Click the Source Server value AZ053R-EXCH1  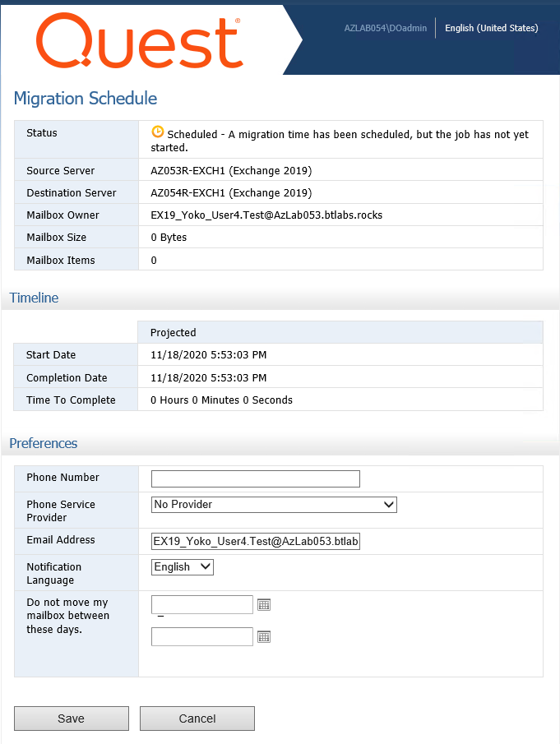coord(231,171)
